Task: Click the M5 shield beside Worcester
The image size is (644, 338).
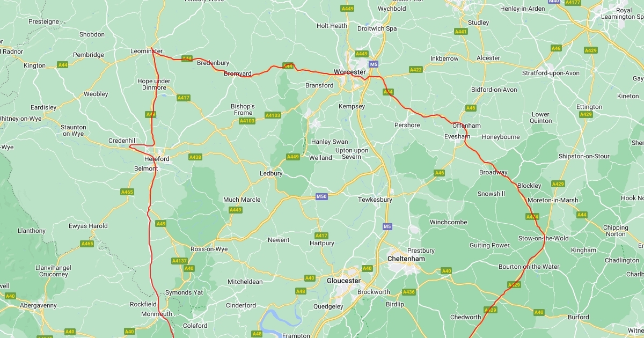Action: (x=374, y=64)
